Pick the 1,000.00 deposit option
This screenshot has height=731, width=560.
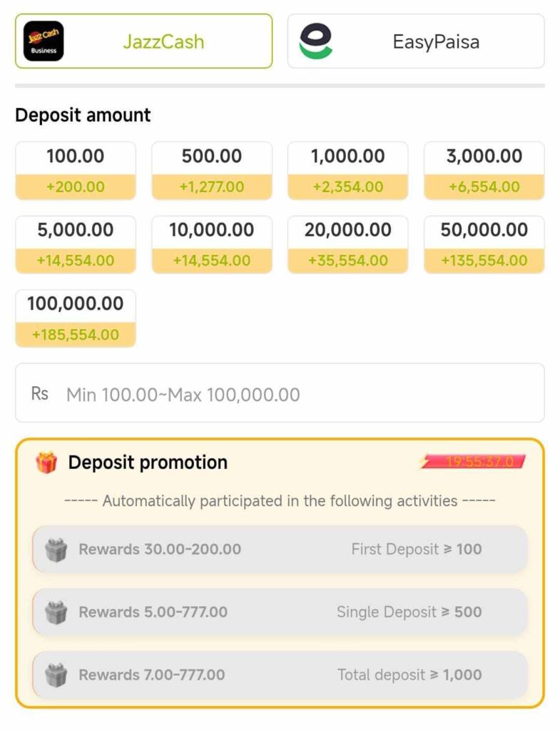tap(348, 171)
